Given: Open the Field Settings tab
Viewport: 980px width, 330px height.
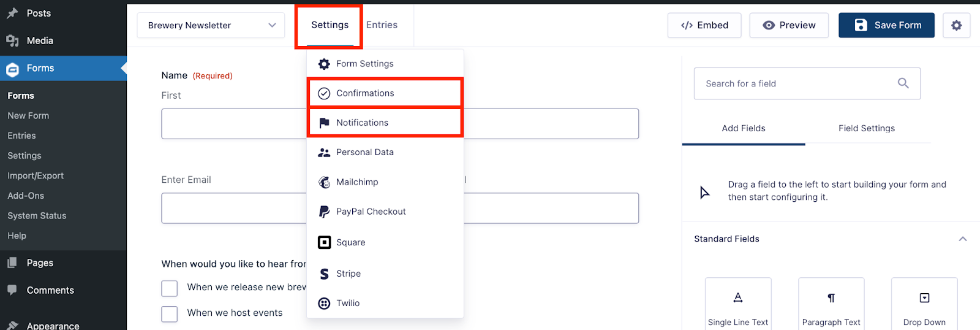Looking at the screenshot, I should (x=867, y=128).
